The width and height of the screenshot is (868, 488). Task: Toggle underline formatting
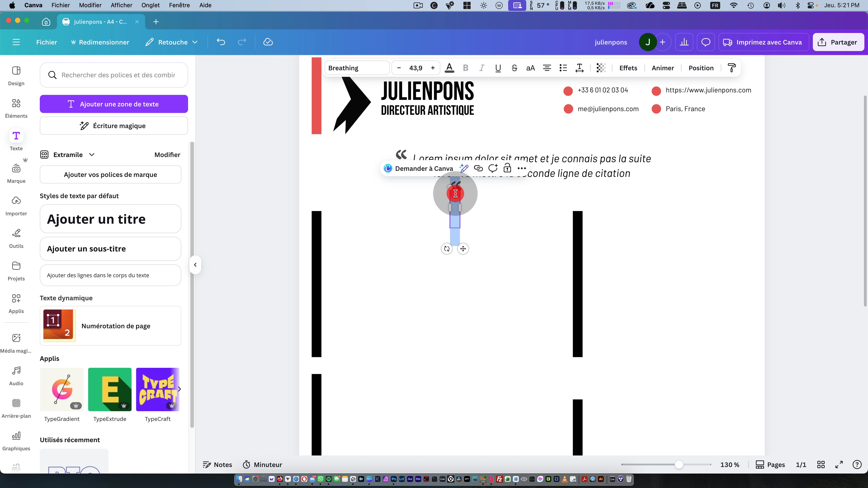[498, 68]
